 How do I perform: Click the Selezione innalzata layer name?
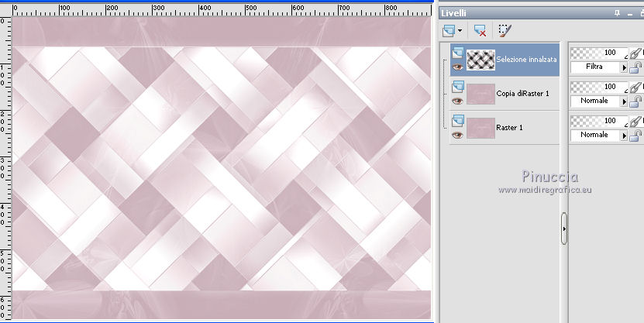[526, 60]
